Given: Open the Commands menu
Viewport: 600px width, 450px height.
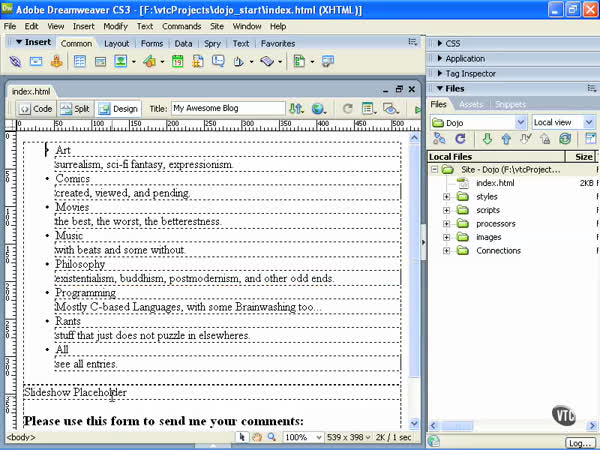Looking at the screenshot, I should [x=181, y=26].
